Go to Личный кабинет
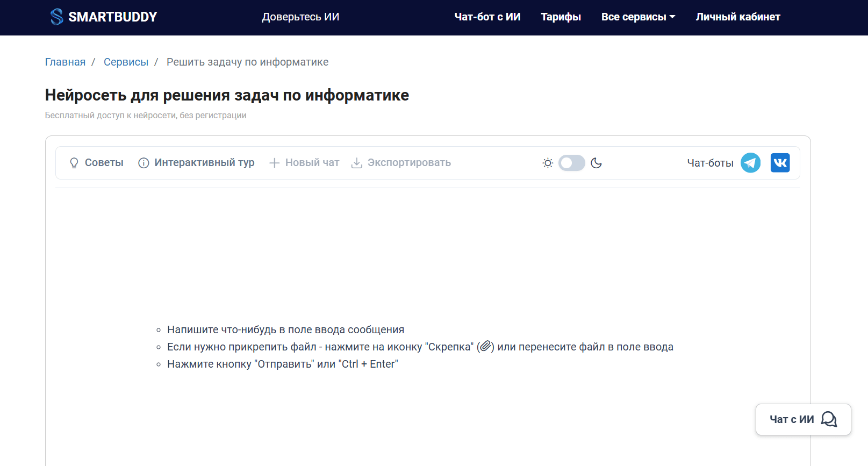This screenshot has height=466, width=868. (x=737, y=17)
